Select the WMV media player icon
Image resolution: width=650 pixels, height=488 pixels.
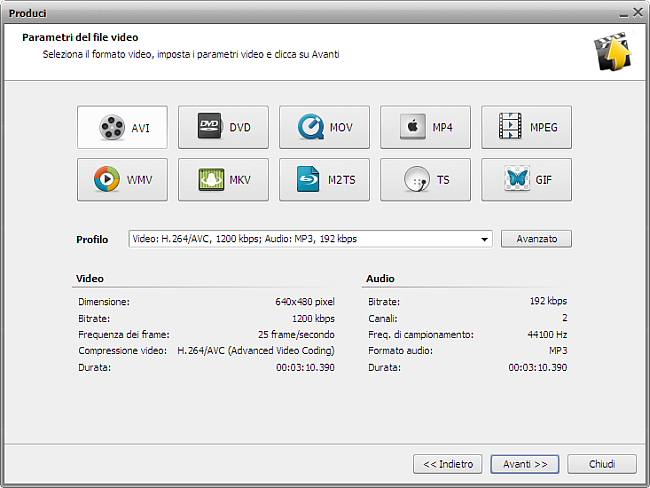(x=107, y=179)
